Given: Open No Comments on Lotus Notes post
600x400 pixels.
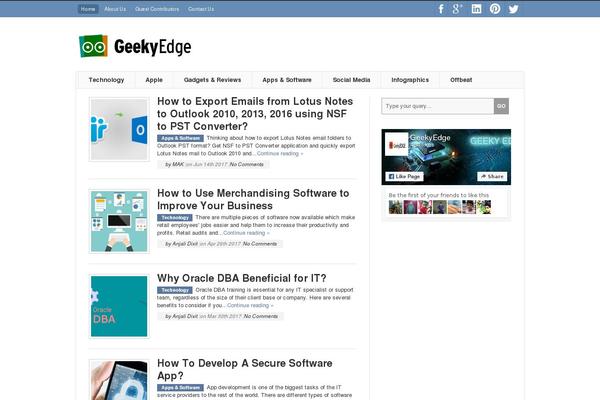Looking at the screenshot, I should pyautogui.click(x=246, y=164).
